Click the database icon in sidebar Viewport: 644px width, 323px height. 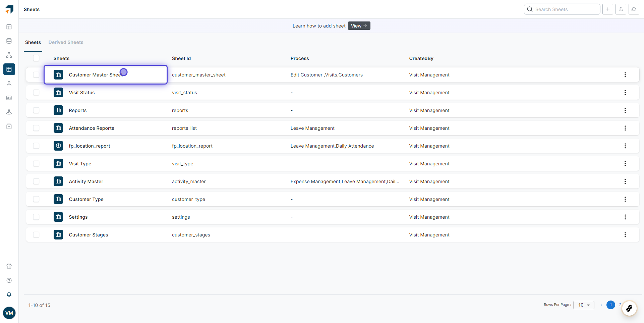pyautogui.click(x=9, y=41)
